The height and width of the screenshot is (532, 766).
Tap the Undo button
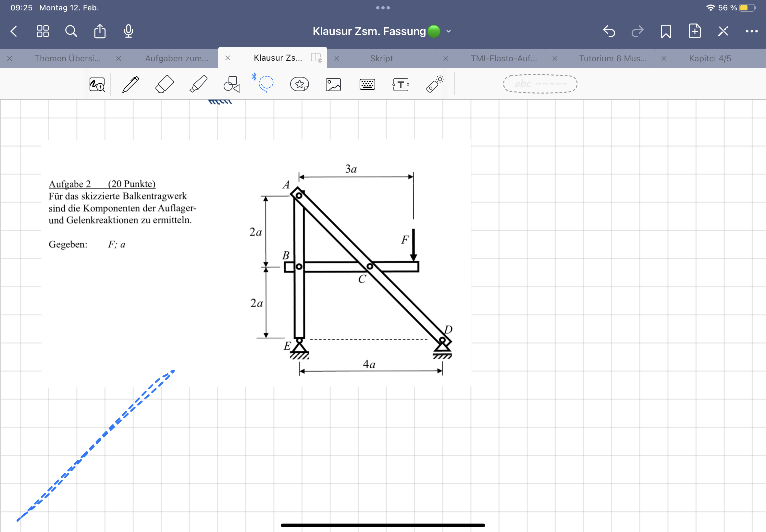[609, 31]
